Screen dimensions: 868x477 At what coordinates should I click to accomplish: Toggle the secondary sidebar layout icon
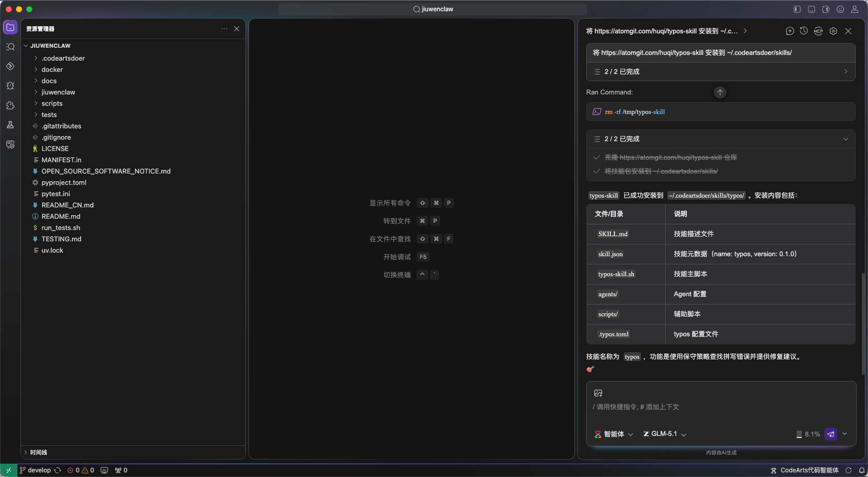(826, 9)
